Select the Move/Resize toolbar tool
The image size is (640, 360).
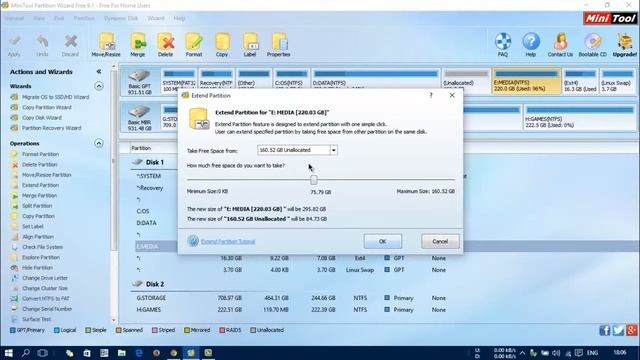106,45
